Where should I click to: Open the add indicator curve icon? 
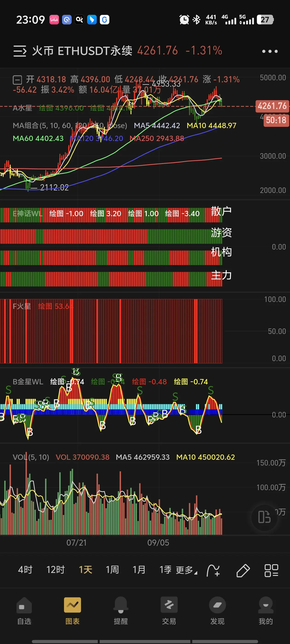213,570
